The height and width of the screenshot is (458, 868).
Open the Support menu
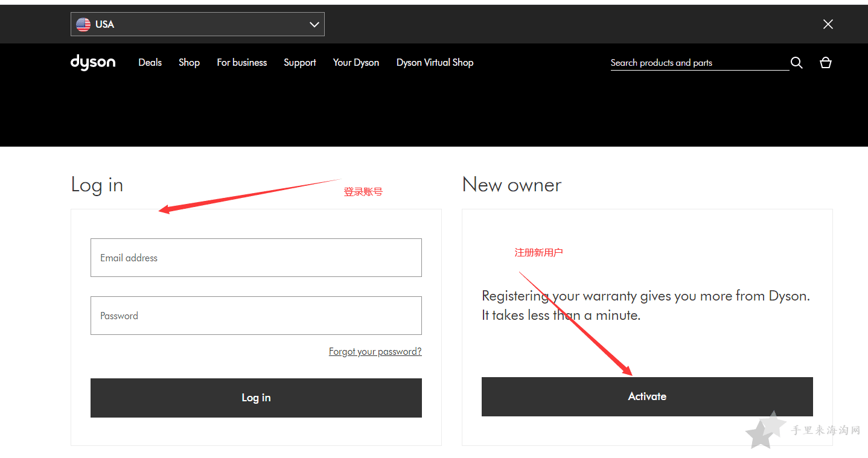300,63
